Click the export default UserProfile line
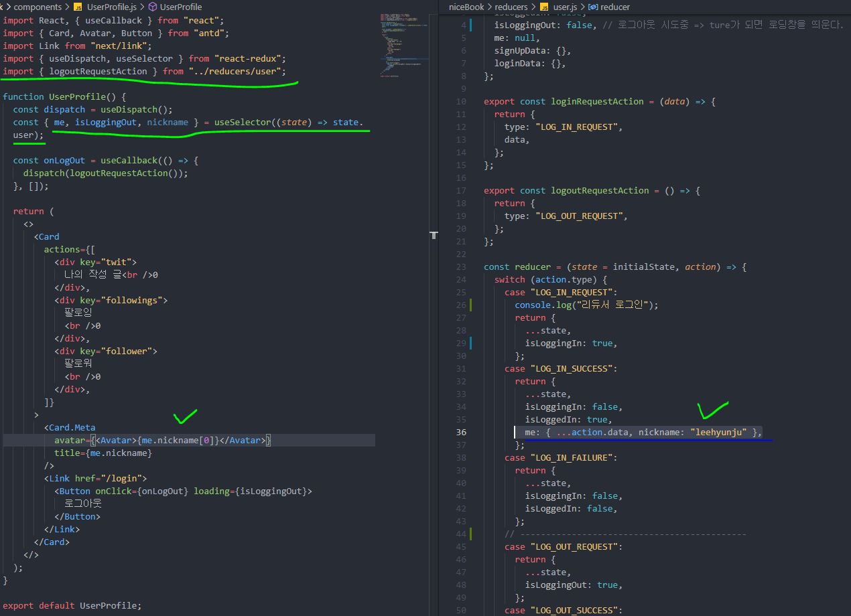851x616 pixels. point(72,605)
